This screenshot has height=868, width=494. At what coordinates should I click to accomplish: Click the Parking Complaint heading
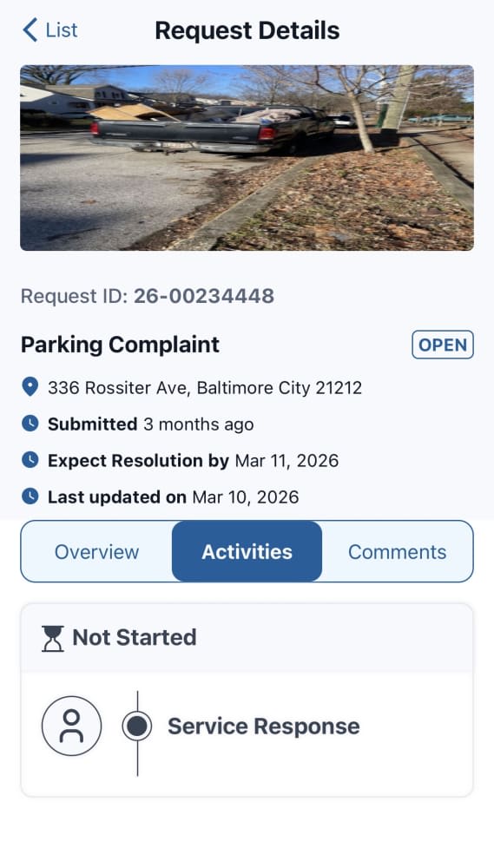click(120, 345)
